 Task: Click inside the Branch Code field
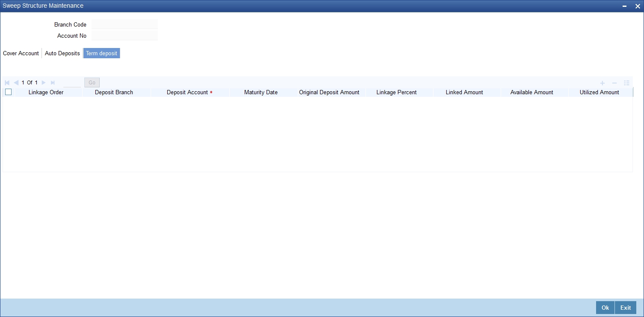point(124,24)
